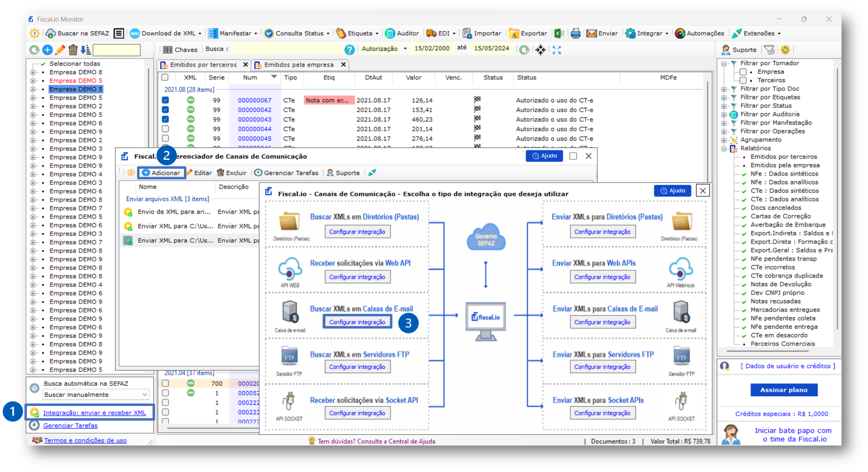This screenshot has height=472, width=868.
Task: Open the NFe : Dados sintéticos report
Action: click(x=784, y=174)
